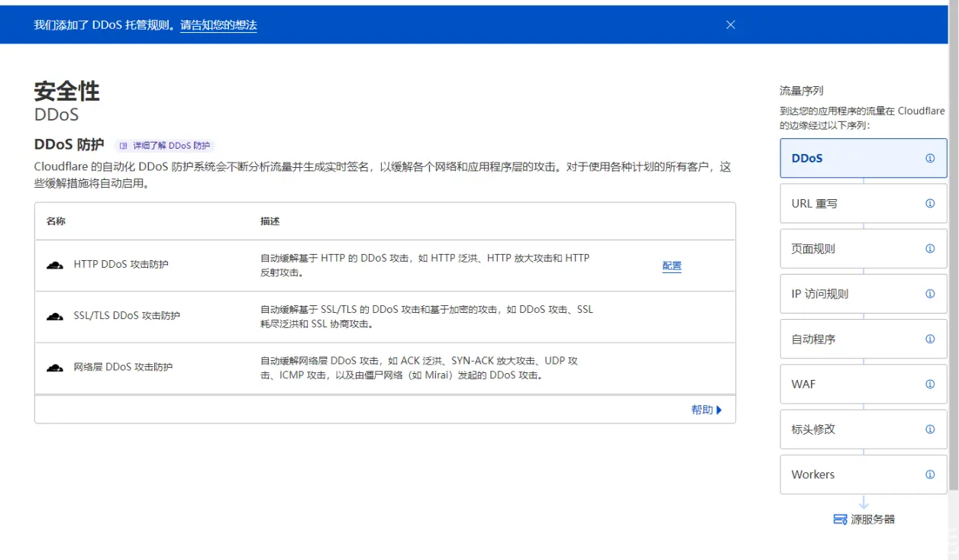Click the info icon on WAF

[x=930, y=384]
